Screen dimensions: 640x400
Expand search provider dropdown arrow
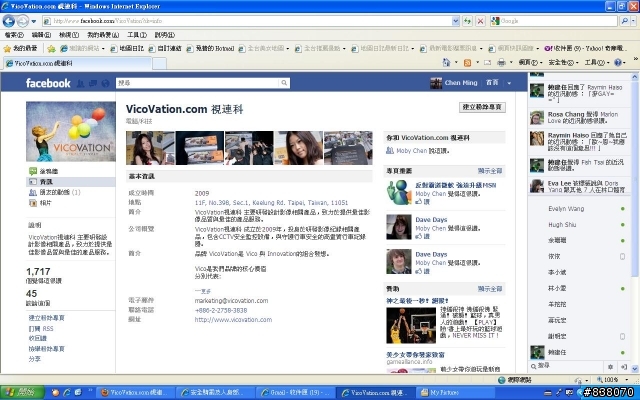click(633, 21)
